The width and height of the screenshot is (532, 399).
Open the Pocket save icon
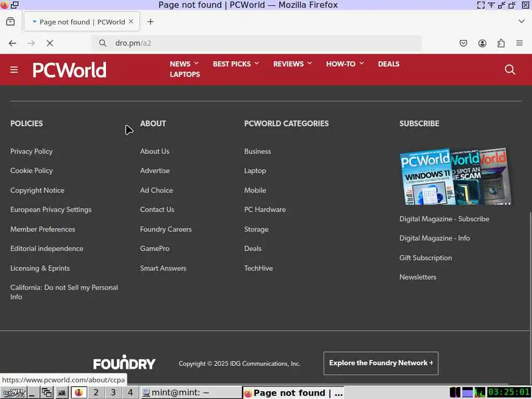(463, 43)
